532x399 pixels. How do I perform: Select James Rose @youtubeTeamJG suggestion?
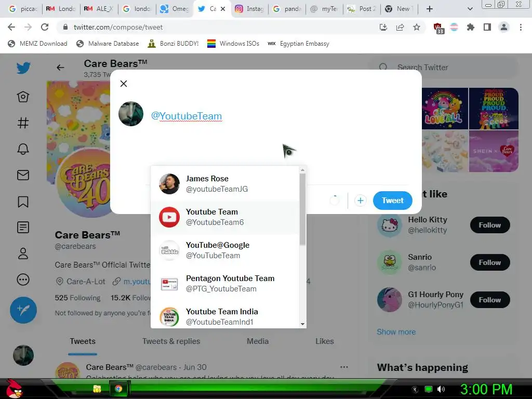[x=225, y=183]
